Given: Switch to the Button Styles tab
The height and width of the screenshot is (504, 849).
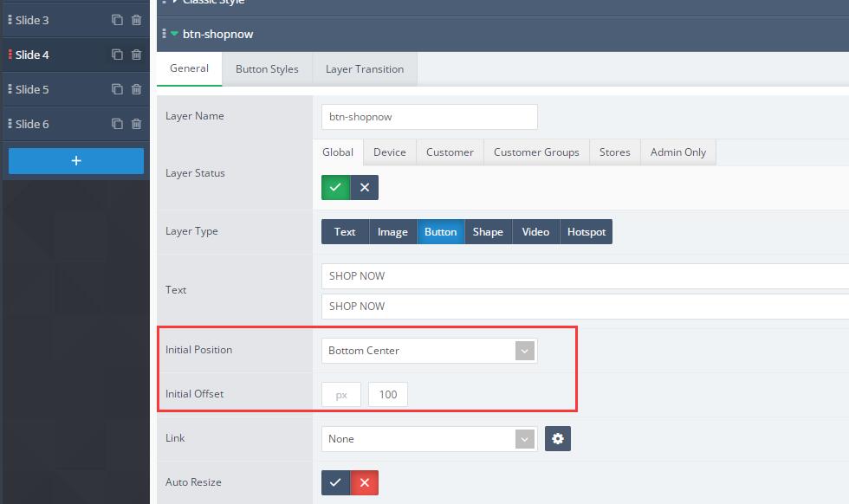Looking at the screenshot, I should [x=267, y=68].
